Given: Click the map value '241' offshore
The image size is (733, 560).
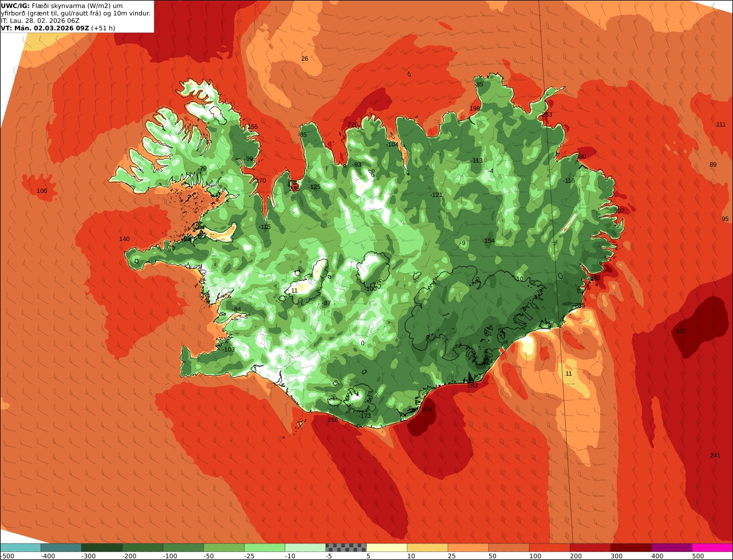Looking at the screenshot, I should [x=715, y=456].
